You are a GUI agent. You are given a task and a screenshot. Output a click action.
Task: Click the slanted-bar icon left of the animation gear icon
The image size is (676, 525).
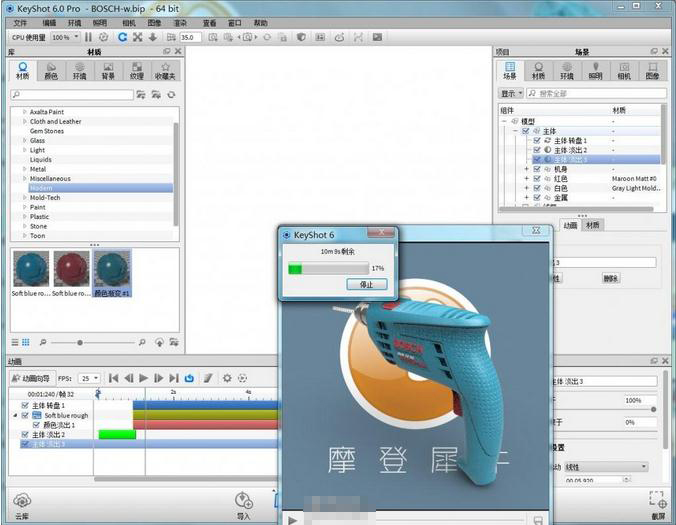(x=208, y=378)
